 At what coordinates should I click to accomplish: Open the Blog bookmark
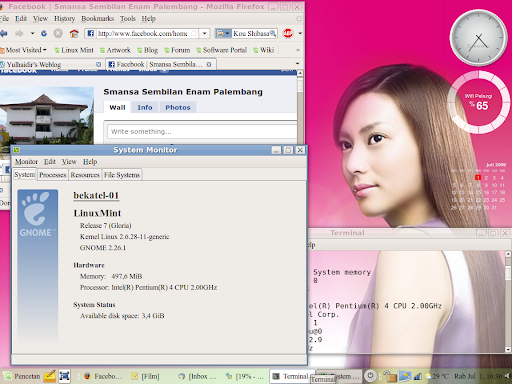coord(147,50)
